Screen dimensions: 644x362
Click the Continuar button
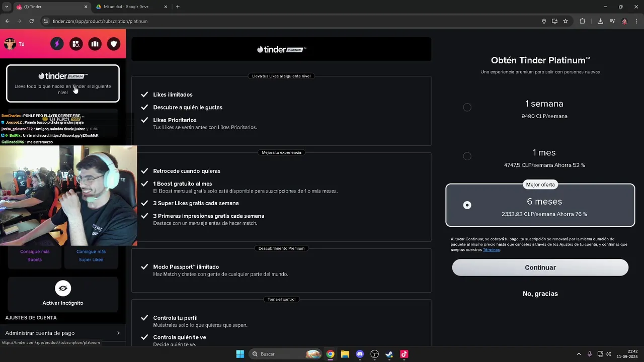pyautogui.click(x=540, y=267)
